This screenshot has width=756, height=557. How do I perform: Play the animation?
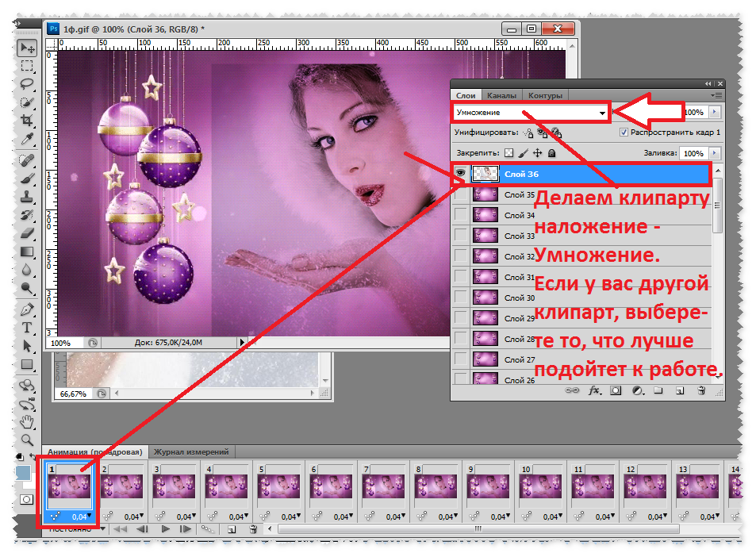165,529
